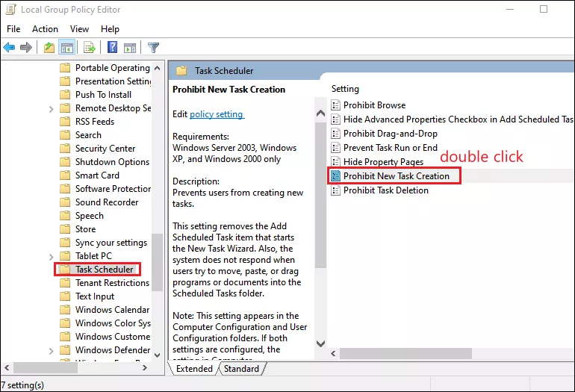Select Shutdown Options in the tree
Screen dimensions: 575x392
(x=112, y=162)
